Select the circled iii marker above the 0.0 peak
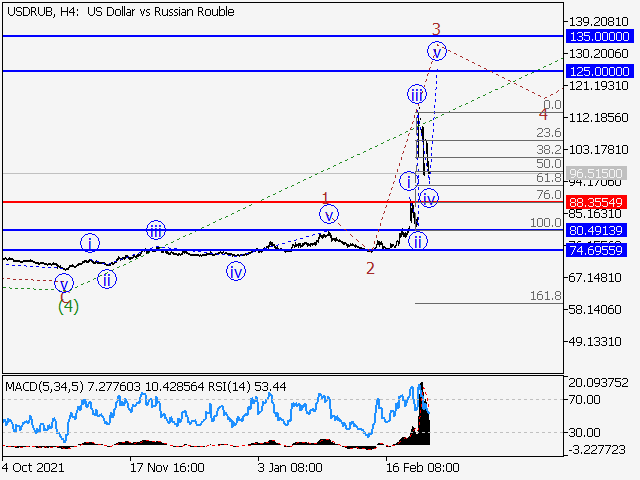Image resolution: width=640 pixels, height=480 pixels. [x=417, y=95]
